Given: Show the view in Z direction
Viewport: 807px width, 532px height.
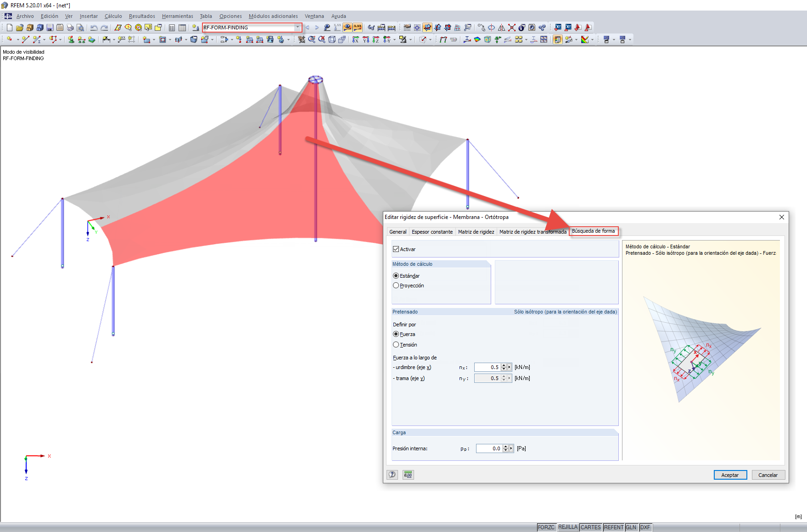Looking at the screenshot, I should 376,39.
